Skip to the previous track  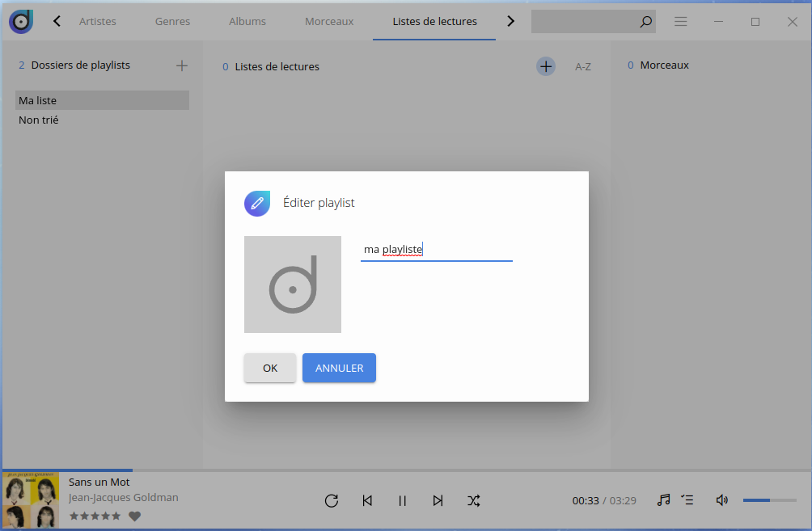tap(367, 500)
